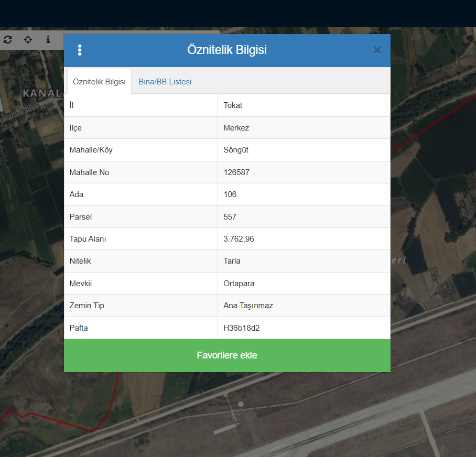Open the three-dot menu in dialog header
Viewport: 476px width, 457px height.
(x=80, y=50)
